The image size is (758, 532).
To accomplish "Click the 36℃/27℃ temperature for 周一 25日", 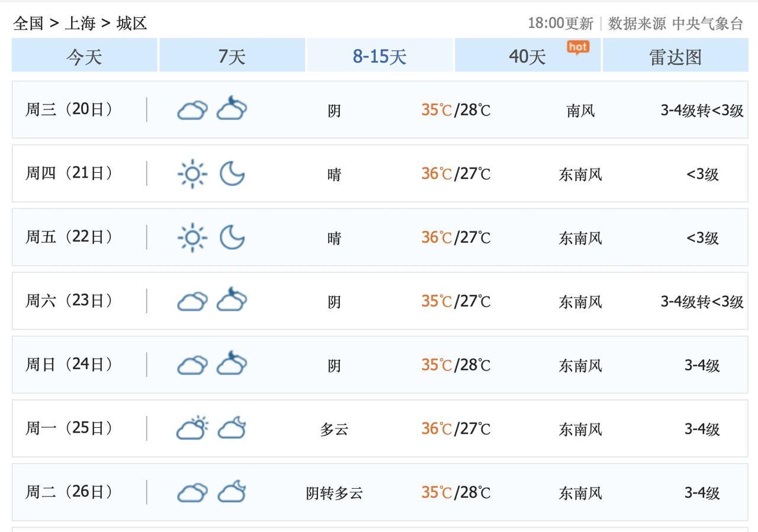I will tap(456, 428).
